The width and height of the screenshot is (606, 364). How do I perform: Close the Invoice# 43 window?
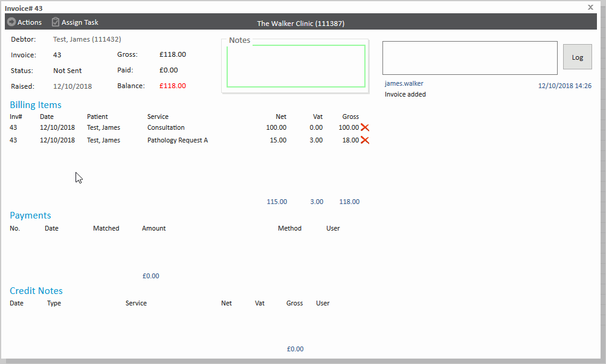pyautogui.click(x=590, y=7)
